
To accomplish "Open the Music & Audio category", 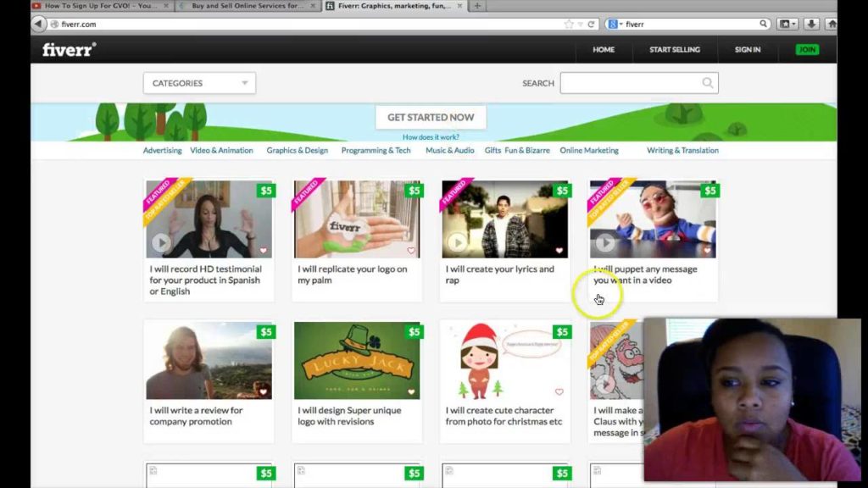I will pyautogui.click(x=449, y=151).
